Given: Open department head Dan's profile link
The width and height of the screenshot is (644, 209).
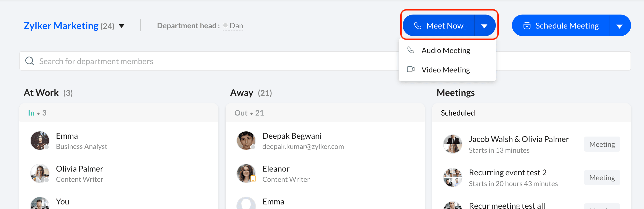Looking at the screenshot, I should point(236,26).
